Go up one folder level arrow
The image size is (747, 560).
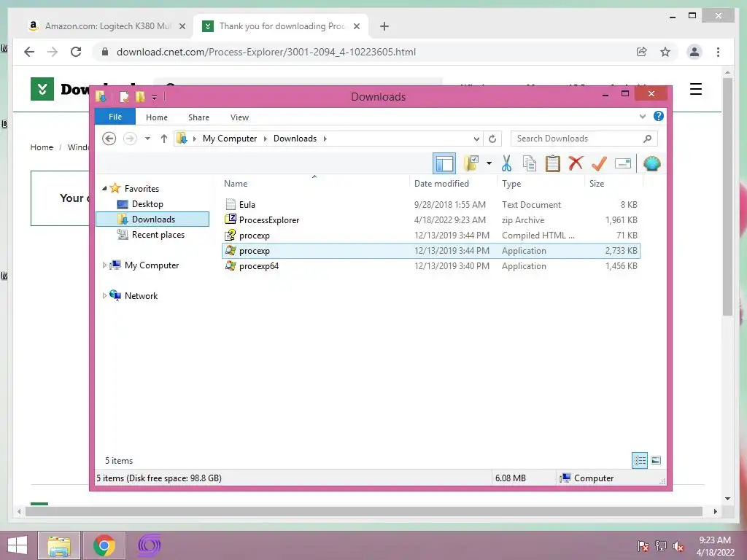(x=164, y=139)
